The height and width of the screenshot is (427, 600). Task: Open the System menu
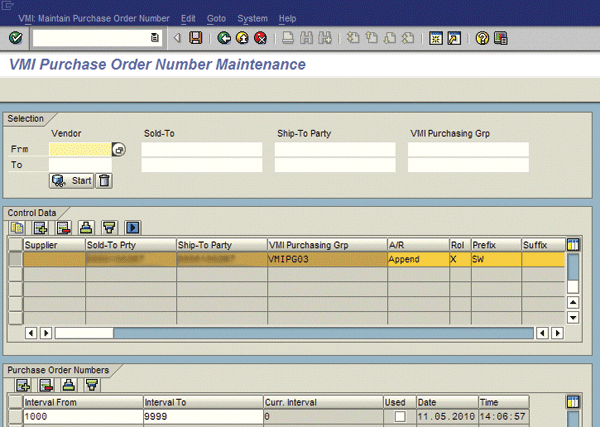(252, 19)
